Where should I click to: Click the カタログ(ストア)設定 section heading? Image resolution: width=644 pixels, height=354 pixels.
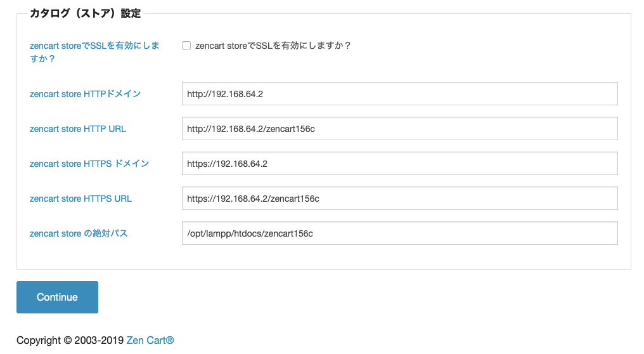click(86, 13)
